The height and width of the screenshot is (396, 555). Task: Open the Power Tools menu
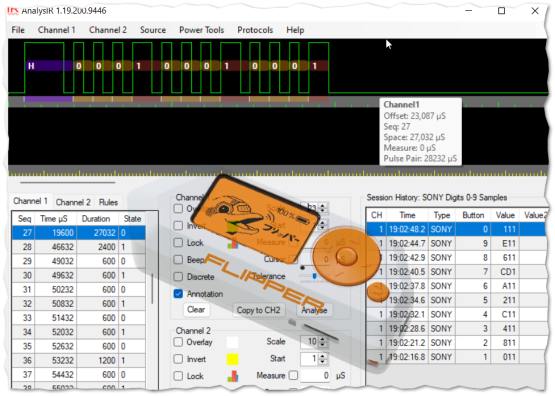(x=201, y=30)
